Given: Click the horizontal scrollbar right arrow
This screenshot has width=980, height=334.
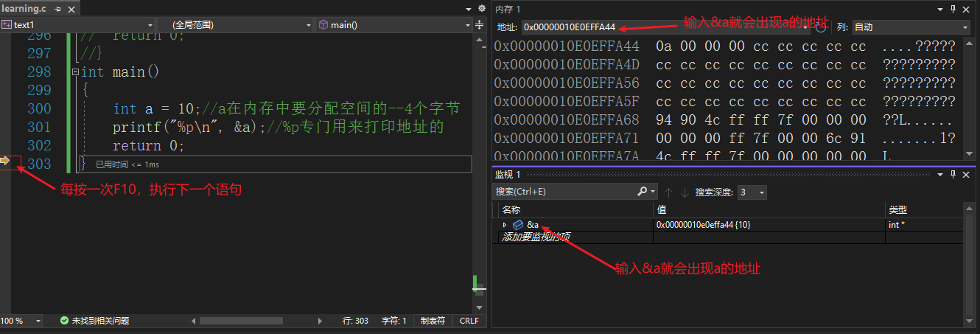Looking at the screenshot, I should pos(320,321).
